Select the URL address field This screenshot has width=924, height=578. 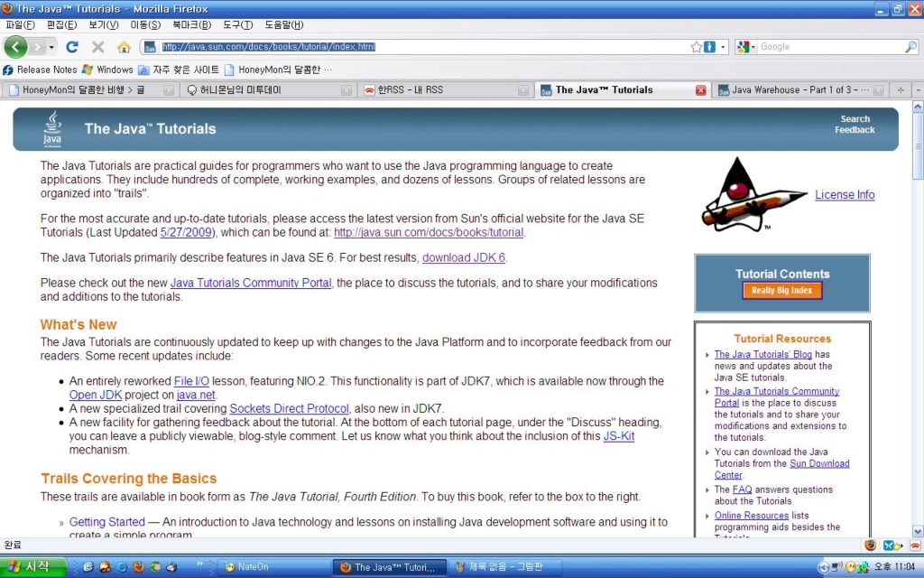[424, 47]
